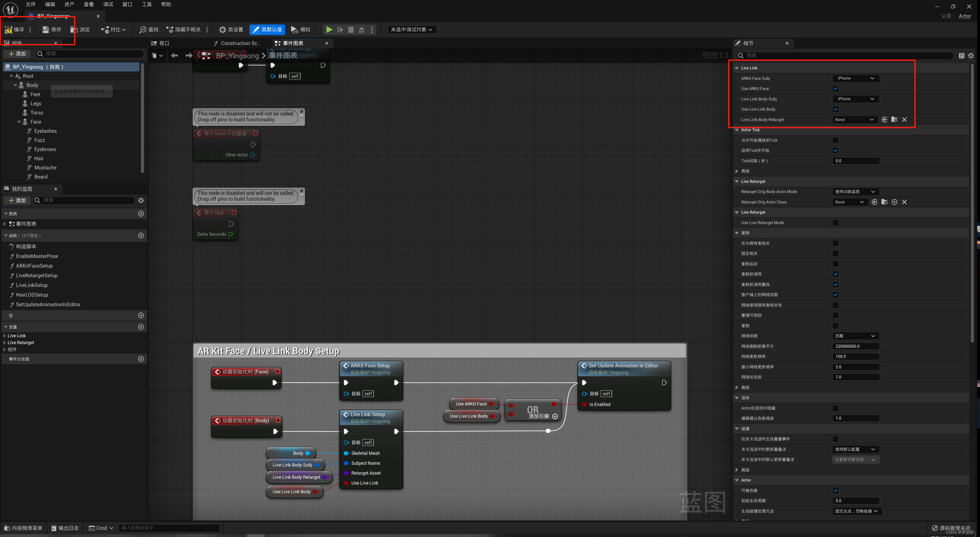Click the Find (查找) search icon
Screen dimensions: 980x537
(143, 30)
